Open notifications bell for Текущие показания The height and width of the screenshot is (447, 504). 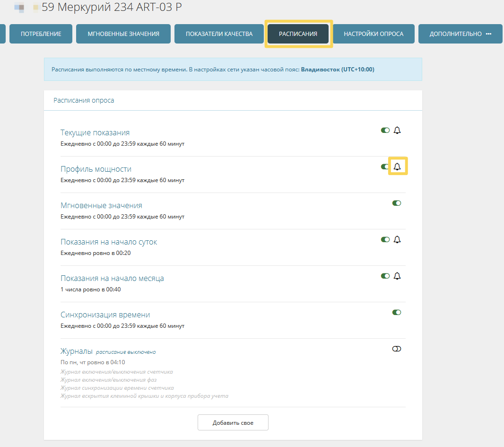click(x=397, y=130)
